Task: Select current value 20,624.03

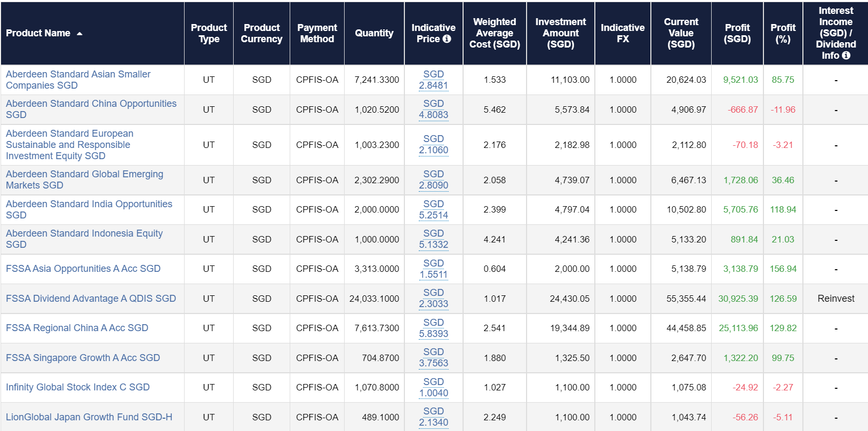Action: tap(686, 80)
